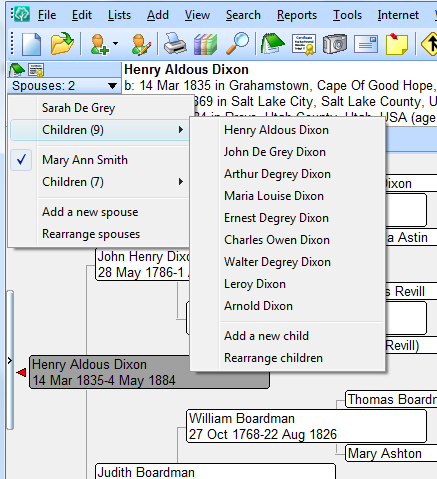Viewport: 437px width, 479px height.
Task: Open the certificate ribbon icon in the toolbar
Action: coord(304,44)
